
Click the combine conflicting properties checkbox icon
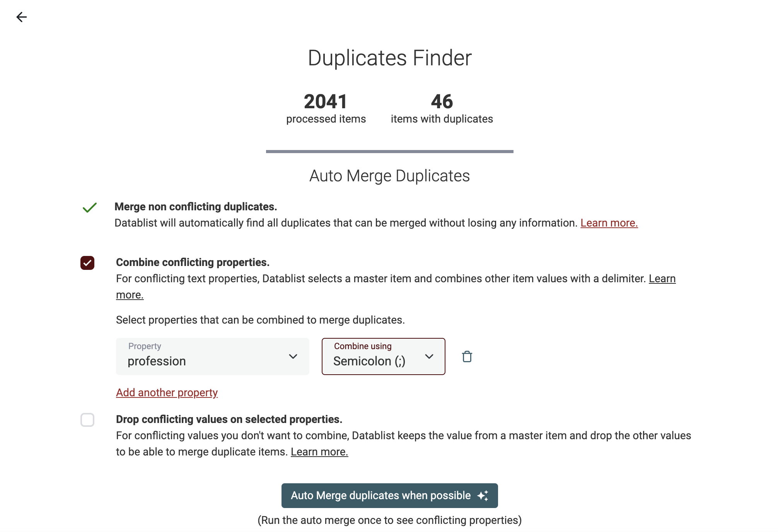coord(87,262)
